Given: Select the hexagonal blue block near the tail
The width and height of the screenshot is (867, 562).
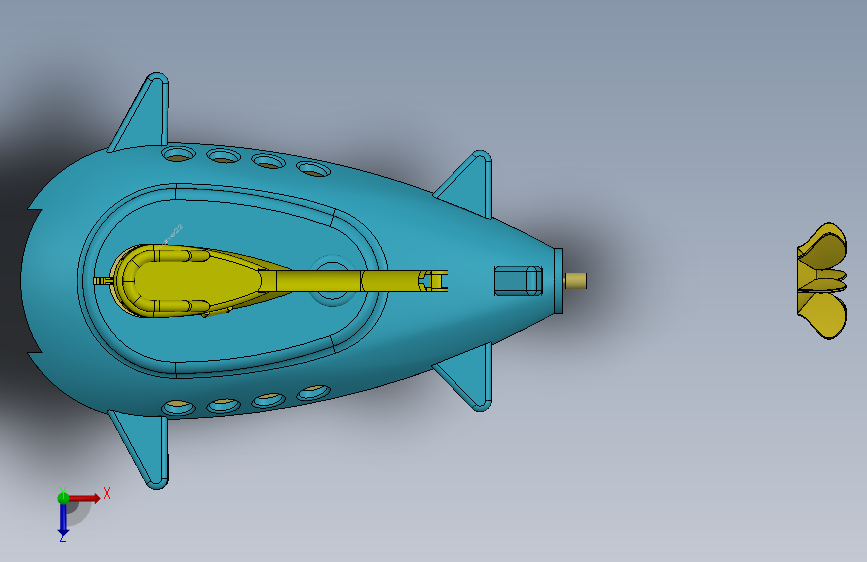Looking at the screenshot, I should pos(518,281).
